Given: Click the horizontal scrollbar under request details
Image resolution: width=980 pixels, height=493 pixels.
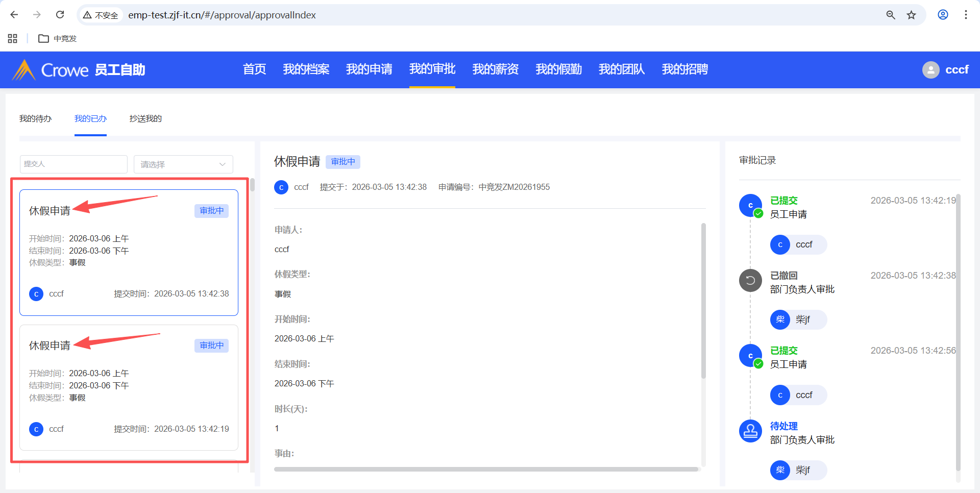Looking at the screenshot, I should (x=485, y=469).
